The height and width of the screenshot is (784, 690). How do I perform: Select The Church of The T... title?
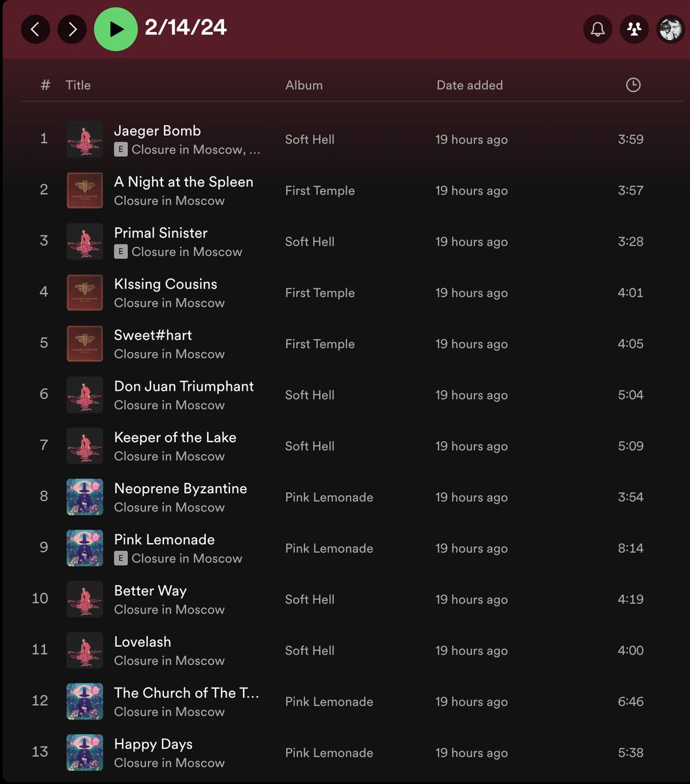[186, 693]
